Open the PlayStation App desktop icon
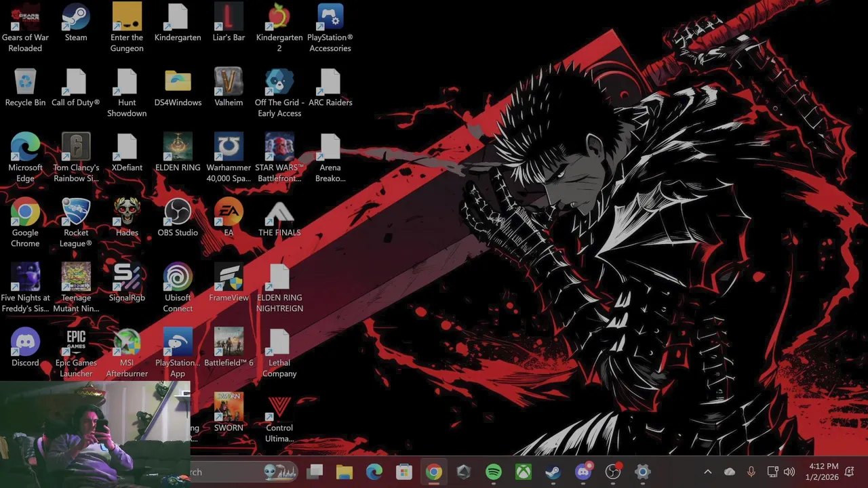Image resolution: width=868 pixels, height=488 pixels. click(178, 353)
